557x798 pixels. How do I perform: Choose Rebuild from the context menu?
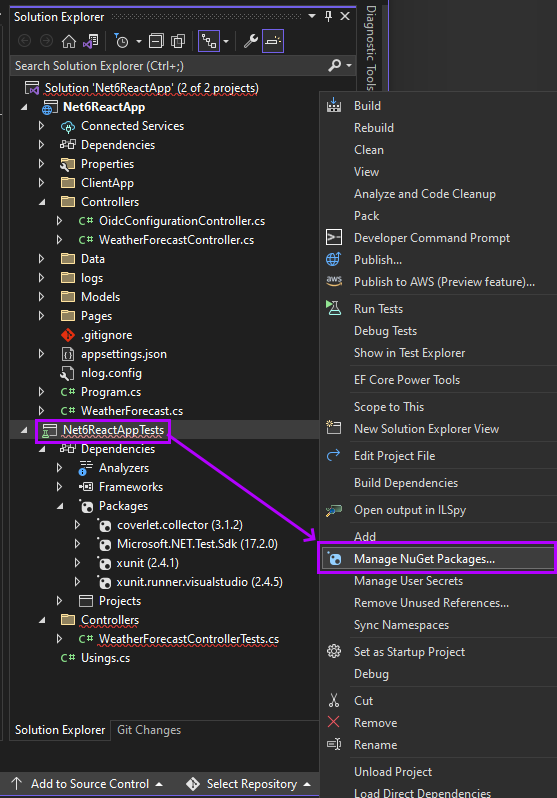click(x=374, y=128)
